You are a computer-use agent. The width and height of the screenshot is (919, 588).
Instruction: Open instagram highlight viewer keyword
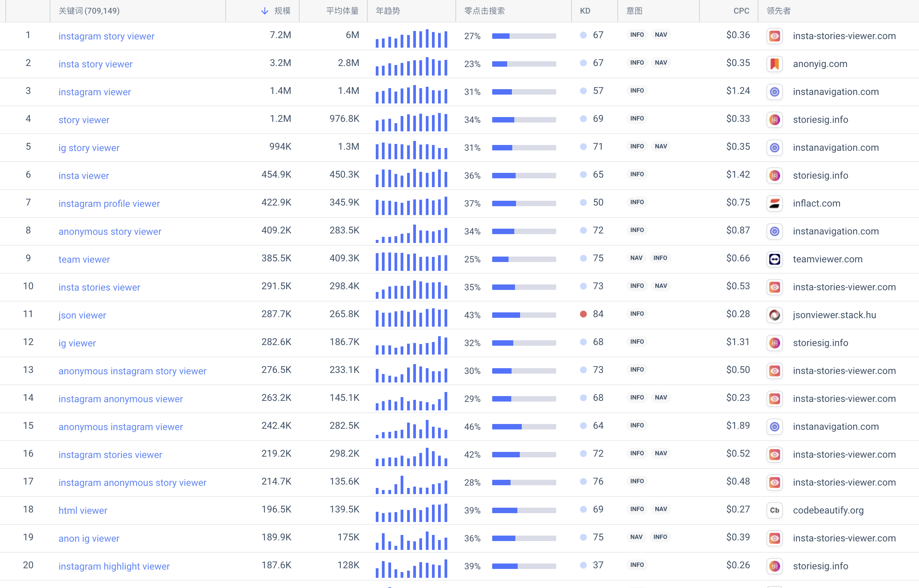(x=114, y=566)
